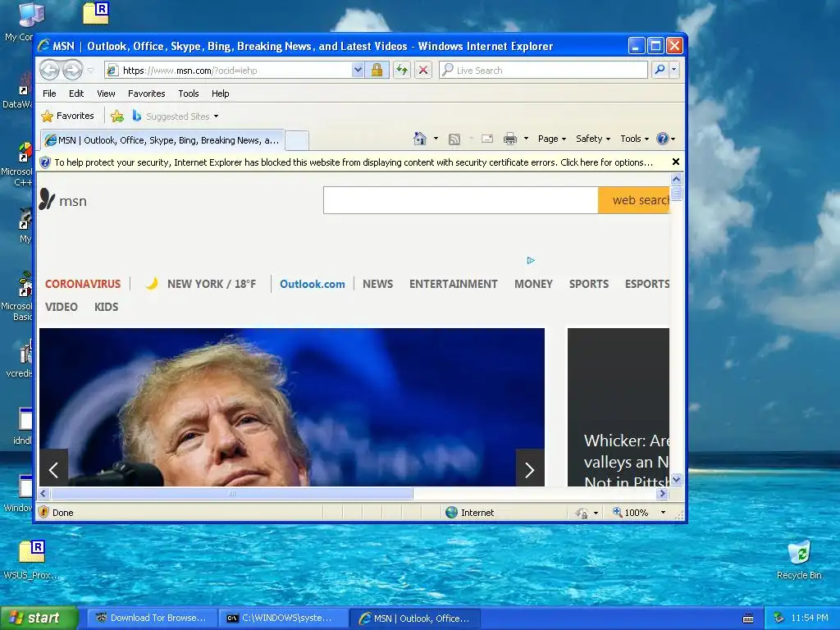The height and width of the screenshot is (630, 840).
Task: Open the Favorites menu in menu bar
Action: tap(146, 94)
